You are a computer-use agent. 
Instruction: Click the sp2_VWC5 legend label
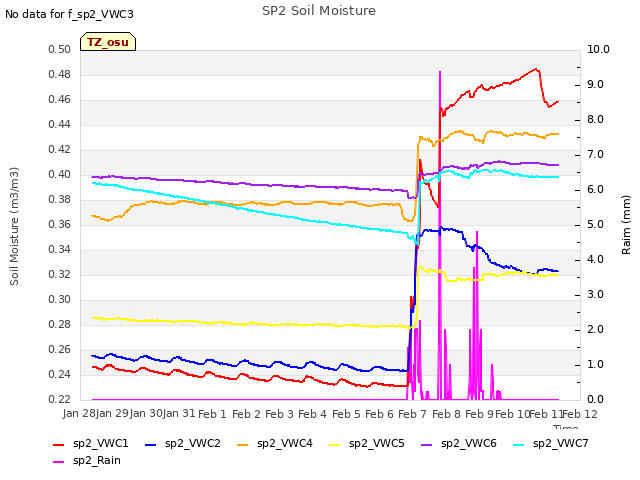(x=376, y=443)
